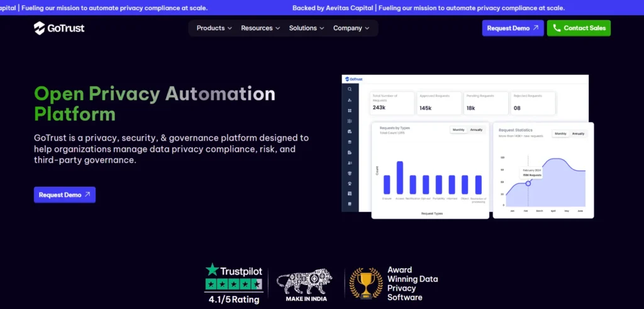Click the Erasure bar in bar chart
The width and height of the screenshot is (644, 309).
click(387, 184)
